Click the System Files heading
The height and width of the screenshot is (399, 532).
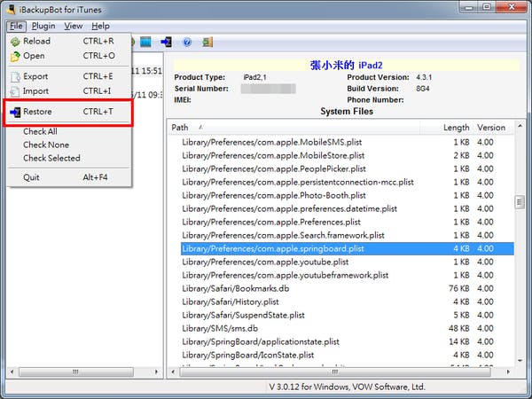pos(347,112)
